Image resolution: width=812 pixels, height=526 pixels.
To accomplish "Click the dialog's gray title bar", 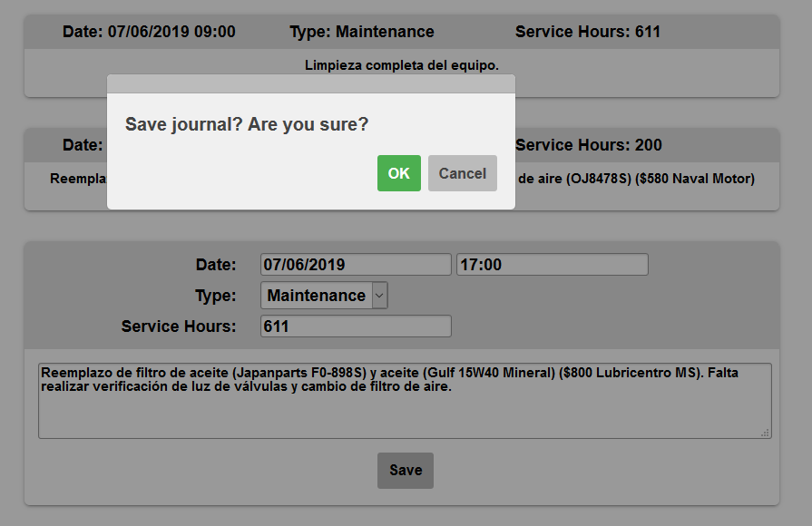I will pyautogui.click(x=311, y=83).
